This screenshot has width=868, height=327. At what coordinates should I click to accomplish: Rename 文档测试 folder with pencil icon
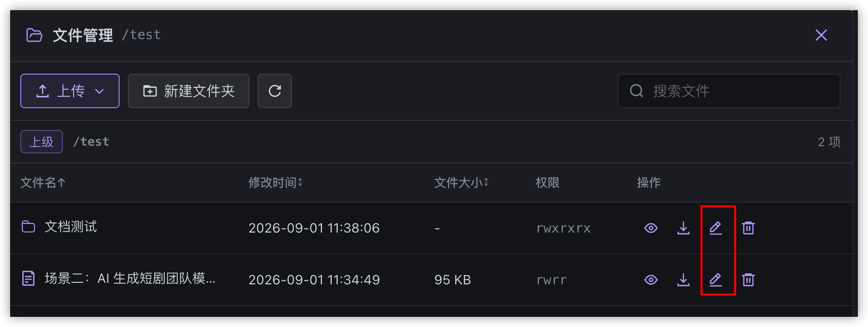(715, 228)
